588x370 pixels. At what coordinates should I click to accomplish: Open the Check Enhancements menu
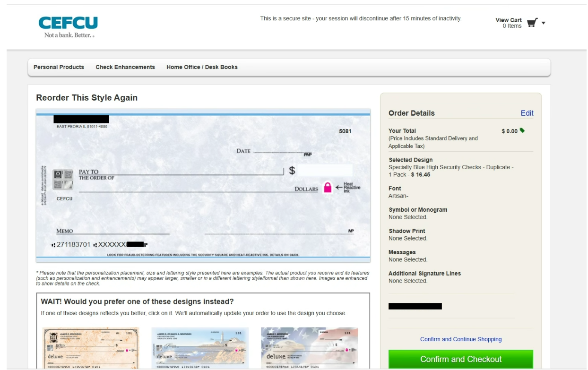125,67
